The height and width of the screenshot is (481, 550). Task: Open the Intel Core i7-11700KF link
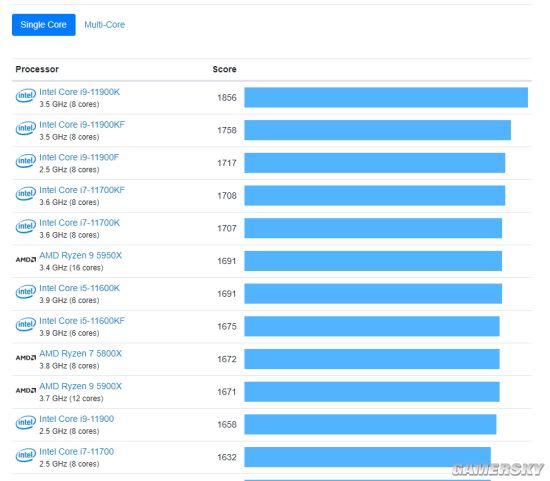[82, 189]
